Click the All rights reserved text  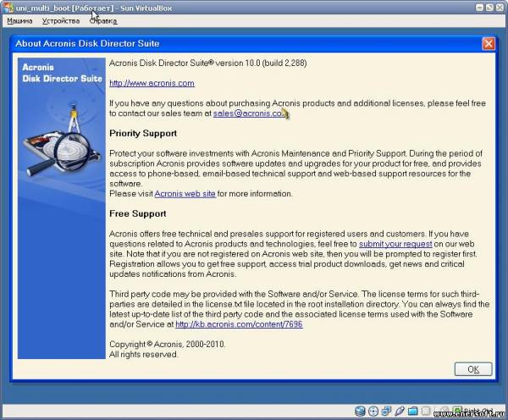click(x=144, y=354)
